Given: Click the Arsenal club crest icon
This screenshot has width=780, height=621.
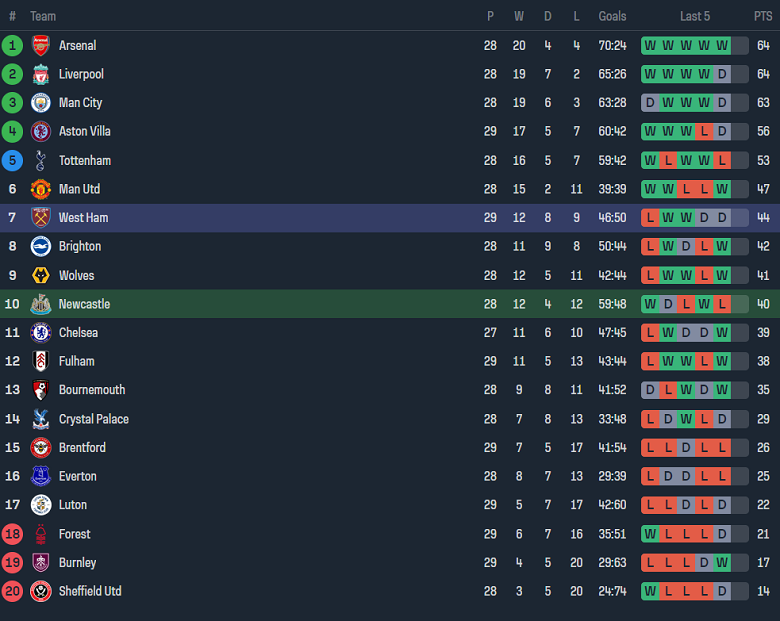Looking at the screenshot, I should (x=40, y=45).
